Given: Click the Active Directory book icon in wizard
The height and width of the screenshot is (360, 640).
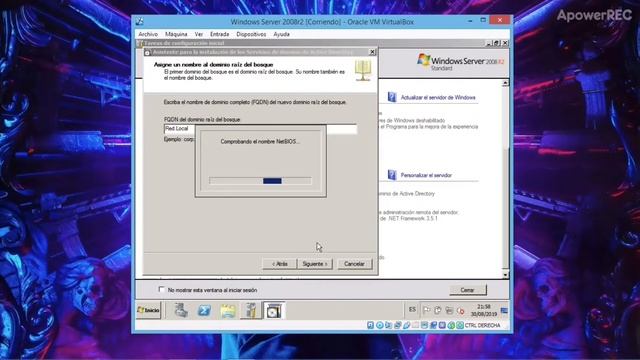Looking at the screenshot, I should tap(363, 70).
